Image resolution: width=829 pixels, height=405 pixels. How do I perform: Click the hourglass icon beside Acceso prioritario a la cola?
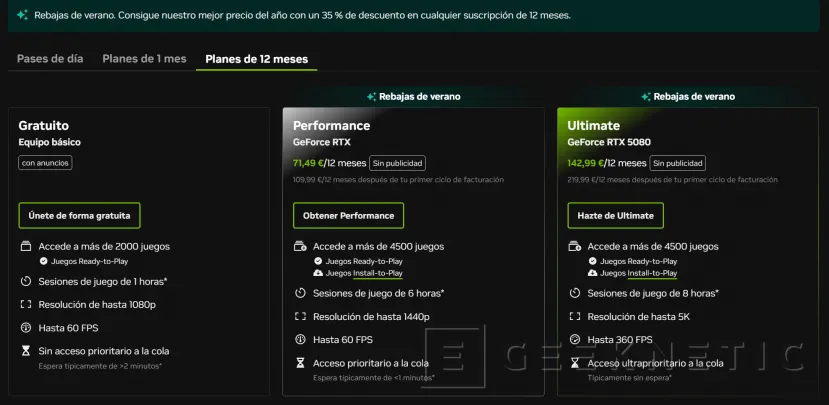pyautogui.click(x=300, y=363)
